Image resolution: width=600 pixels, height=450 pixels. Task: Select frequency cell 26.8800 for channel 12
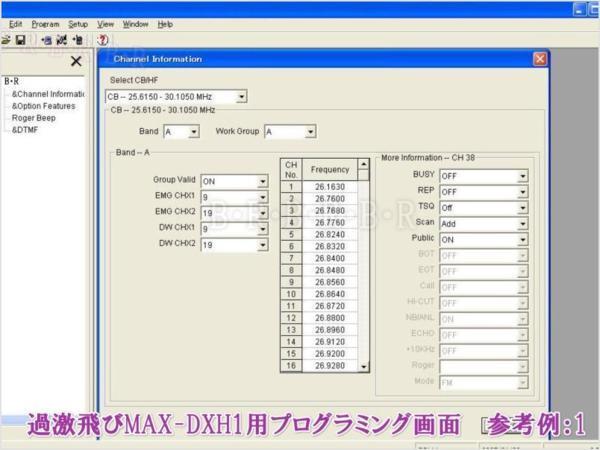(330, 318)
